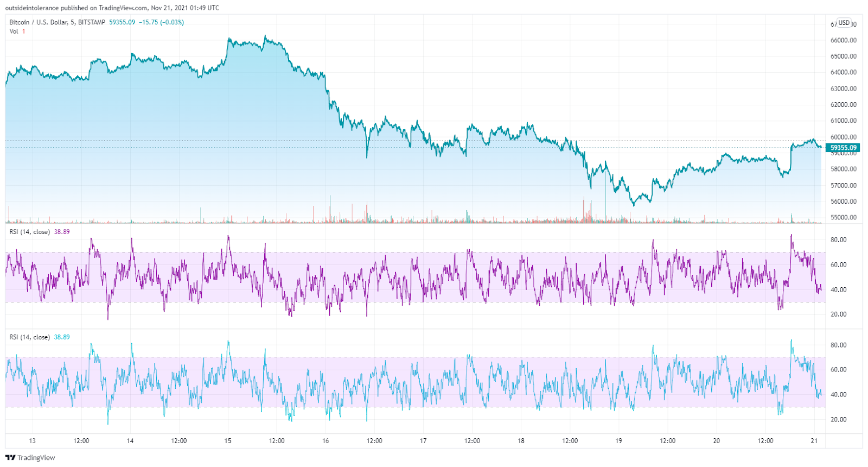Click the highlighted 59355.09 current price tag
The height and width of the screenshot is (467, 868).
pos(844,148)
